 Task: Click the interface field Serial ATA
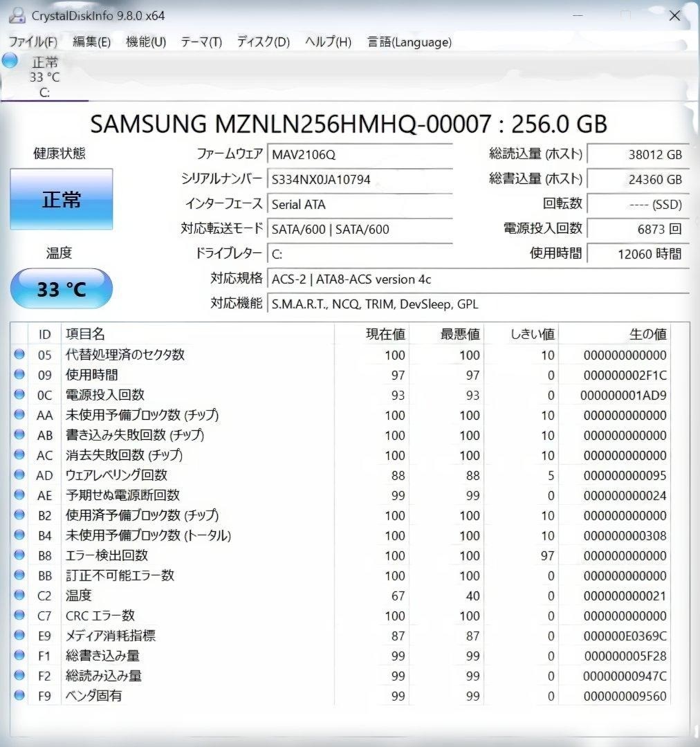[360, 204]
